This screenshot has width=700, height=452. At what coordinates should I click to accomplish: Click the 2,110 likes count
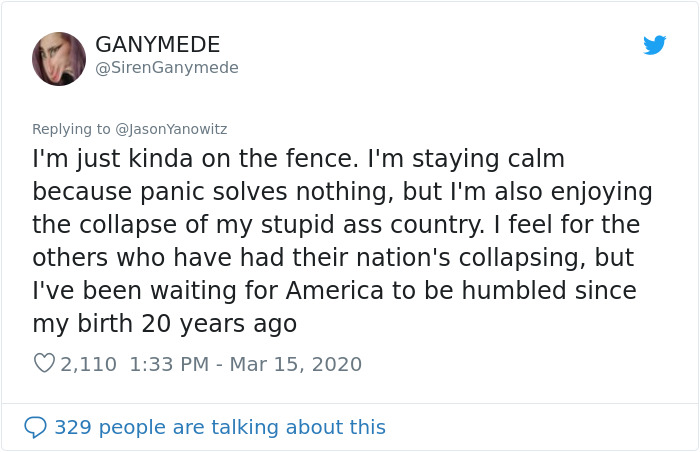(x=89, y=364)
